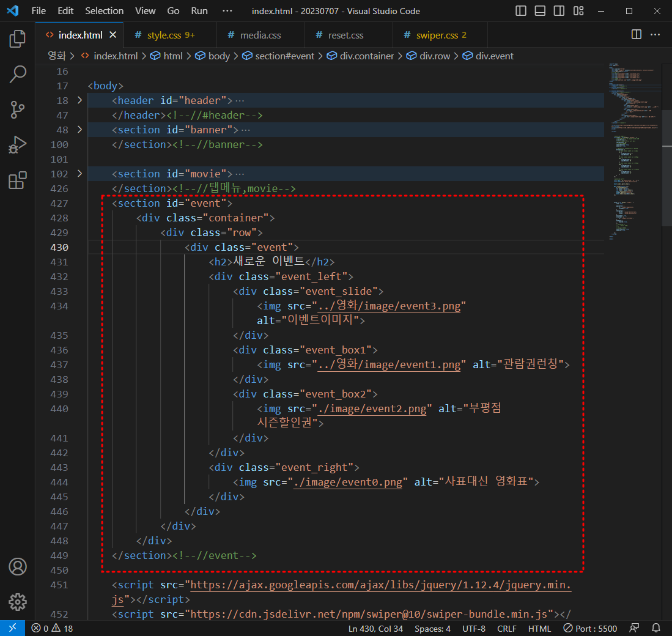Toggle the secondary side bar
This screenshot has width=672, height=636.
(x=559, y=11)
